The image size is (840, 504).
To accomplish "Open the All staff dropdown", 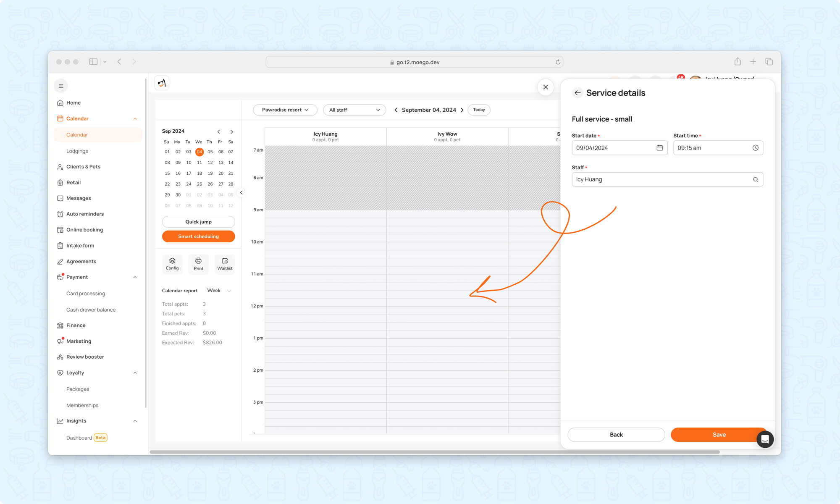I will click(x=354, y=110).
